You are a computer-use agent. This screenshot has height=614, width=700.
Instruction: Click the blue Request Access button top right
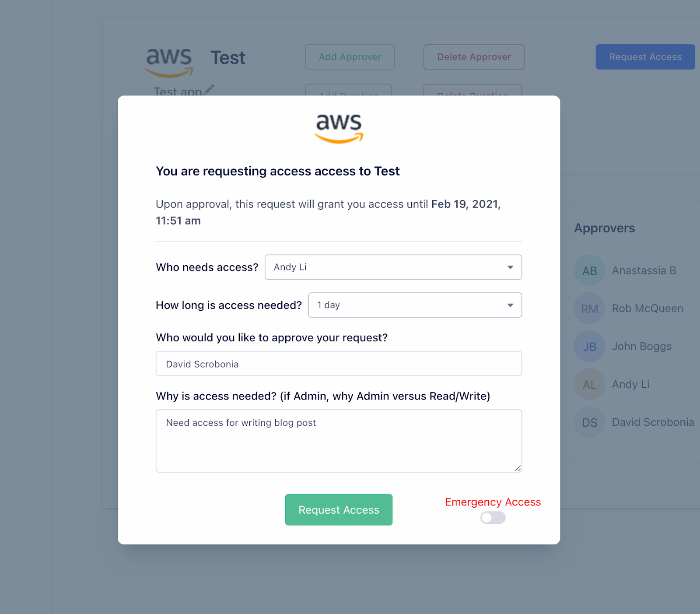[645, 57]
